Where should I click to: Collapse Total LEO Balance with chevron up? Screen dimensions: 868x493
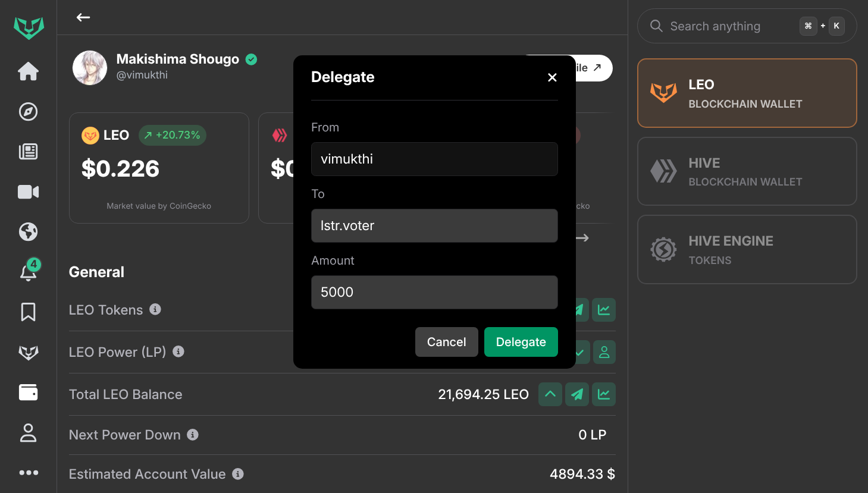(x=550, y=394)
